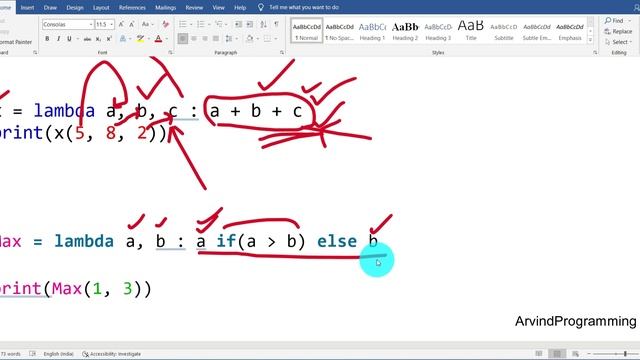Apply yellow text highlight color

point(140,39)
